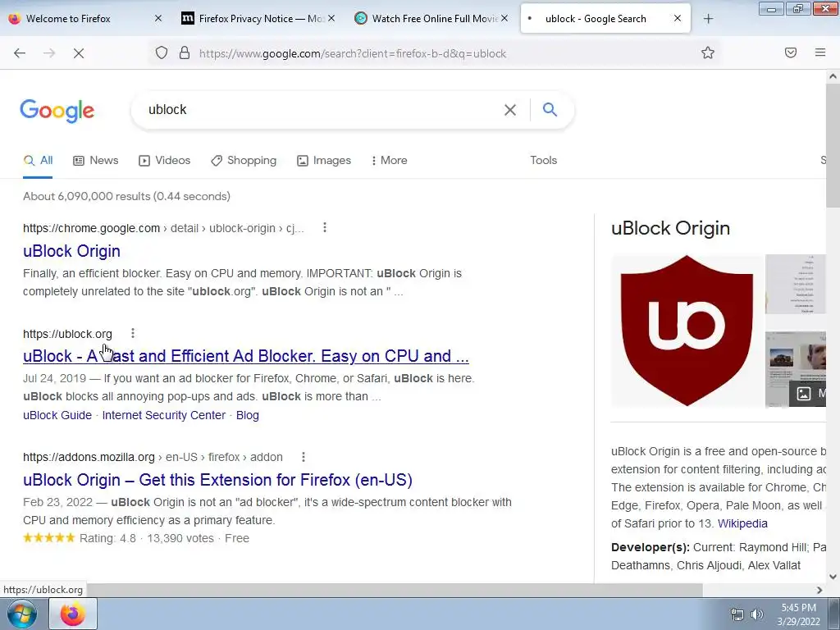The height and width of the screenshot is (630, 840).
Task: Open the uBlock Guide sitelink
Action: coord(57,415)
